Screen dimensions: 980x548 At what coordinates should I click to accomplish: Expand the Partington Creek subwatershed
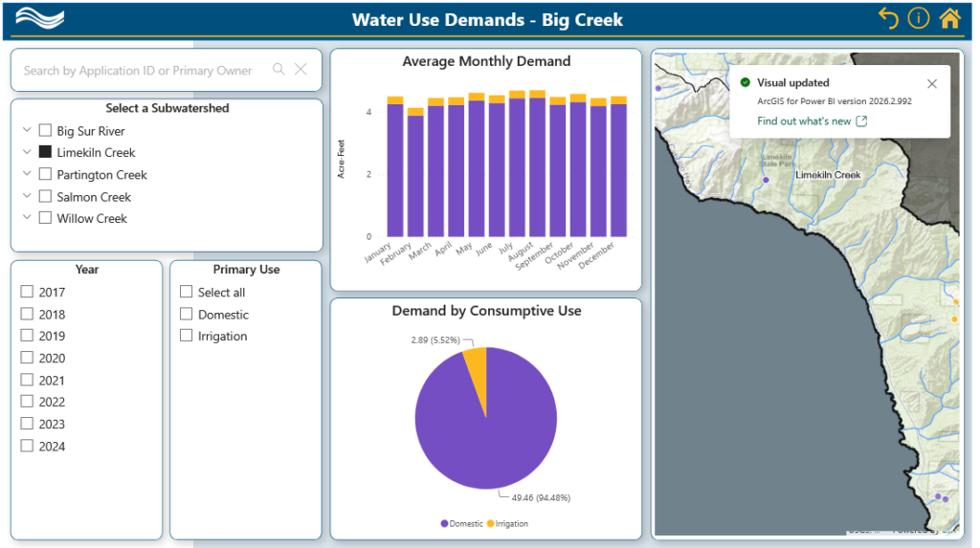tap(27, 174)
